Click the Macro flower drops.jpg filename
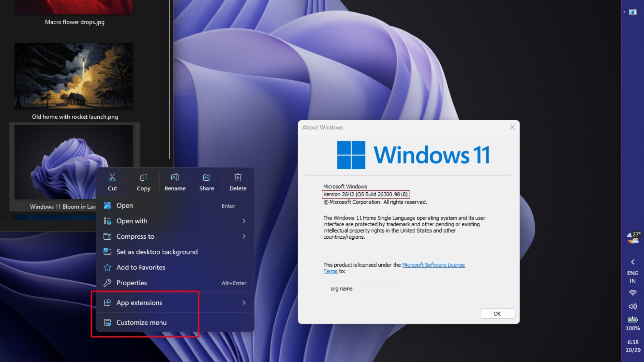 (x=75, y=22)
